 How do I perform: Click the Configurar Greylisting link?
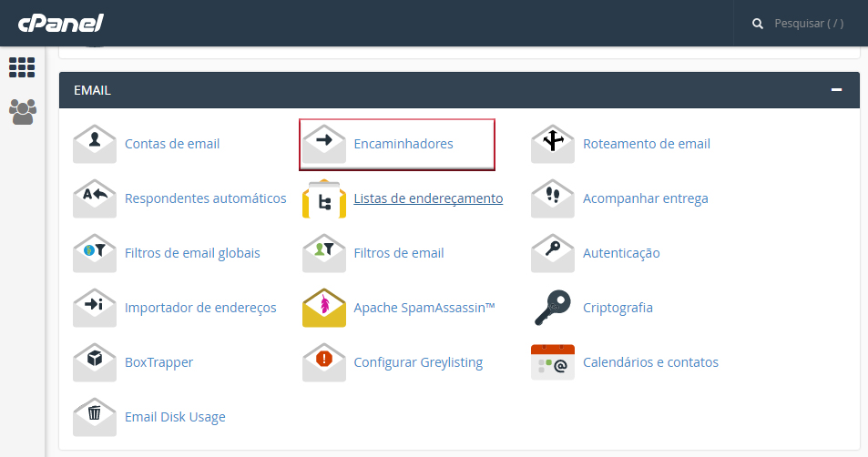point(418,362)
